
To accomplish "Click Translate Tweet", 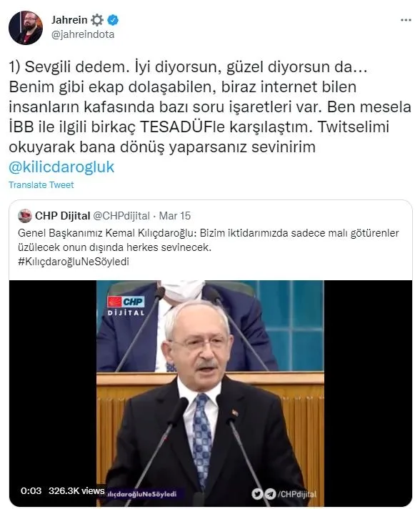I will tap(41, 184).
